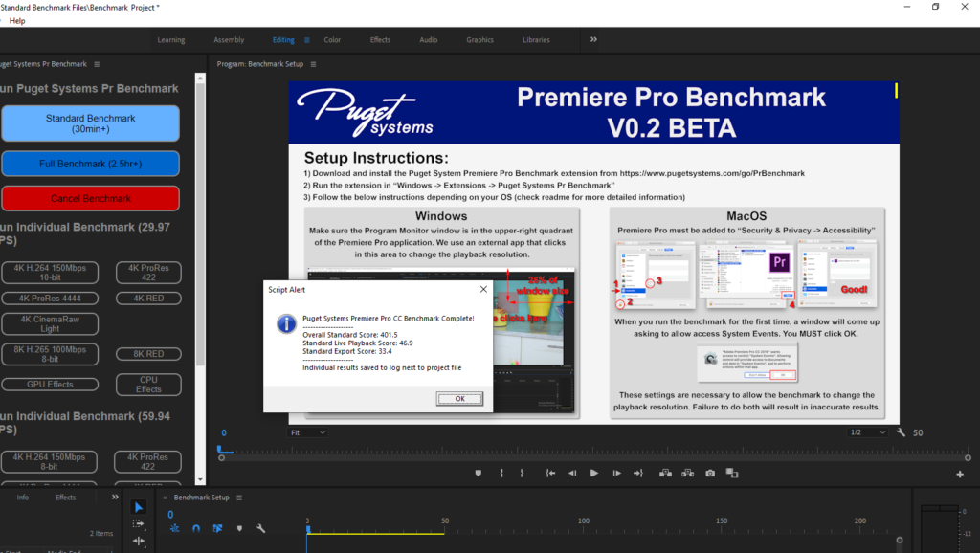This screenshot has height=553, width=980.
Task: Toggle Linked Selection in timeline
Action: [x=217, y=529]
